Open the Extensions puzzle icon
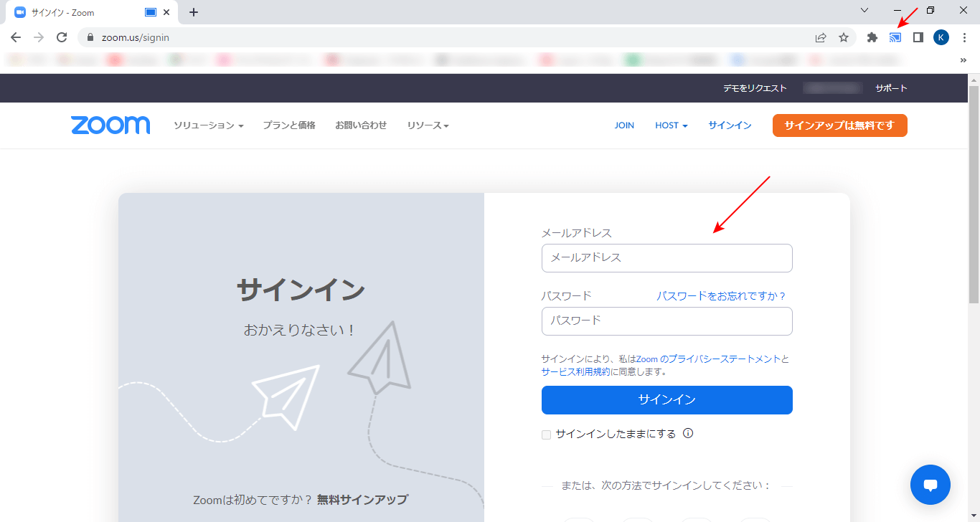The image size is (980, 522). click(x=872, y=37)
